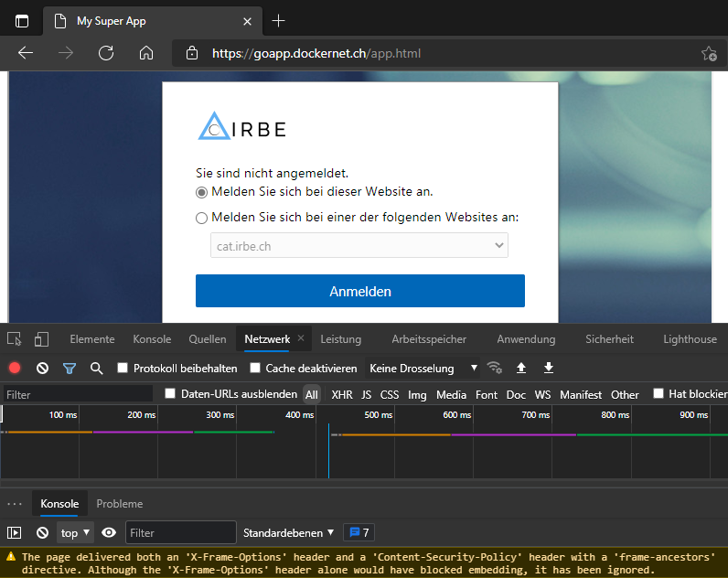
Task: Filter requests by Img type
Action: click(417, 394)
